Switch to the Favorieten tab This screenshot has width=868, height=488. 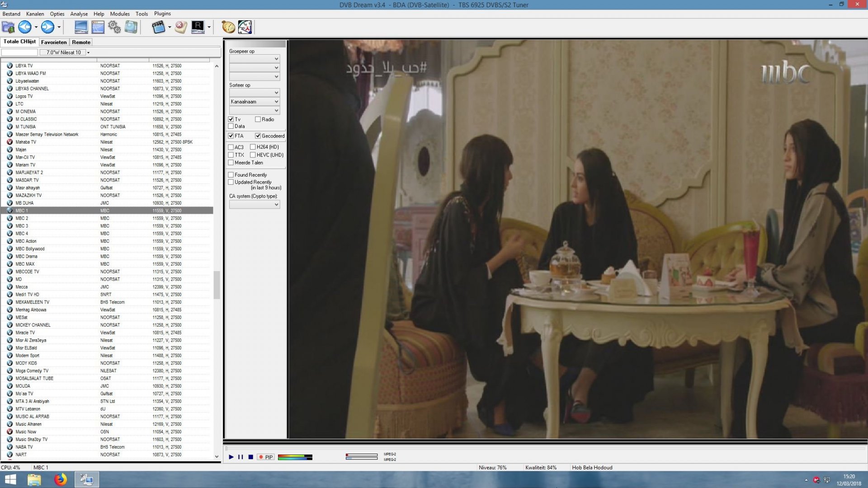click(53, 42)
